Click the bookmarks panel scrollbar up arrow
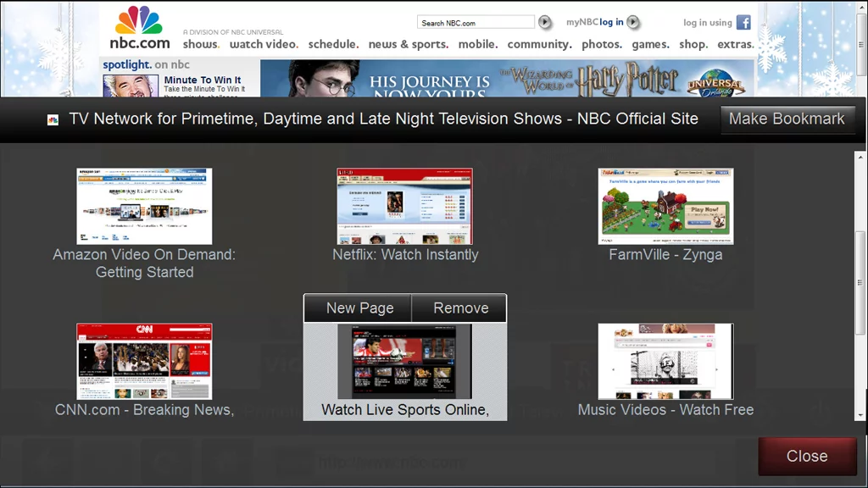Viewport: 868px width, 488px height. tap(860, 157)
